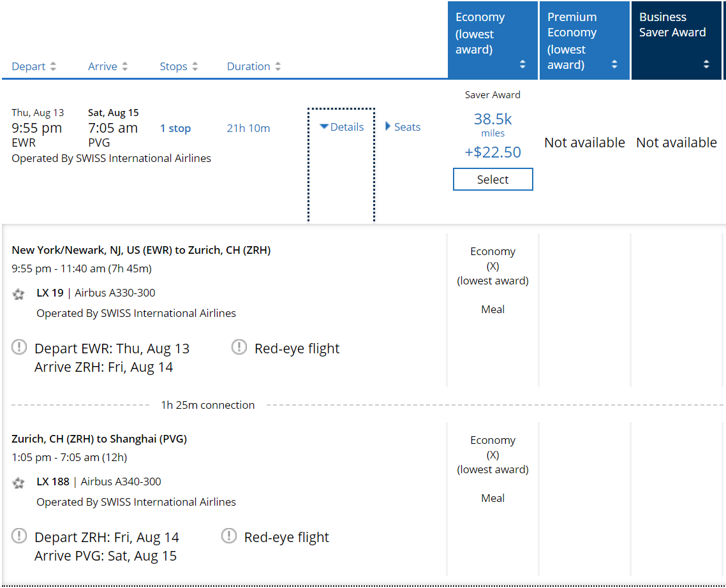Click the 9:55 pm - 11:40 am (7h 45m) time

(x=82, y=268)
